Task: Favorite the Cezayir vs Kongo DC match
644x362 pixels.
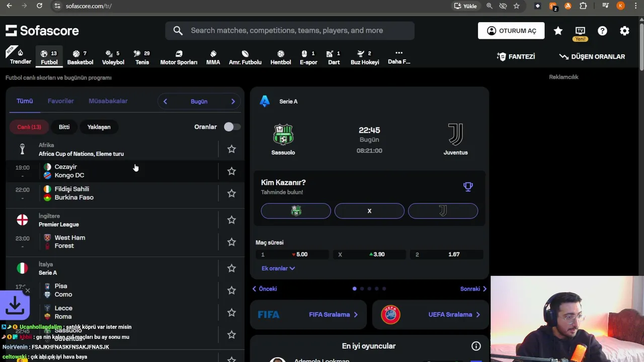Action: tap(231, 171)
